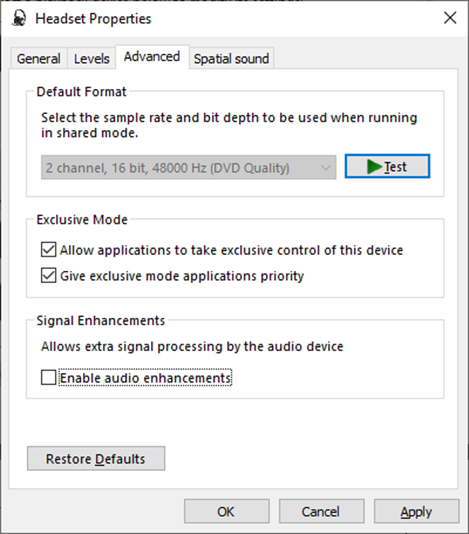
Task: Confirm changes with the OK button
Action: pos(226,512)
